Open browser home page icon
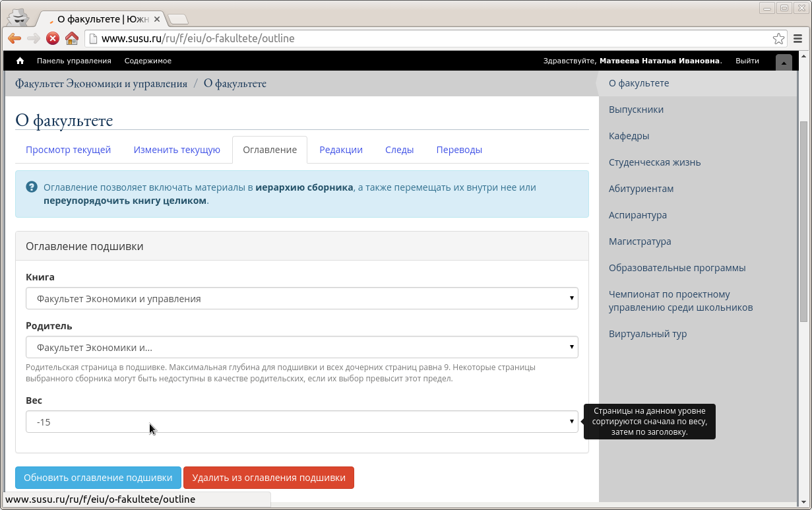The height and width of the screenshot is (510, 812). point(72,38)
